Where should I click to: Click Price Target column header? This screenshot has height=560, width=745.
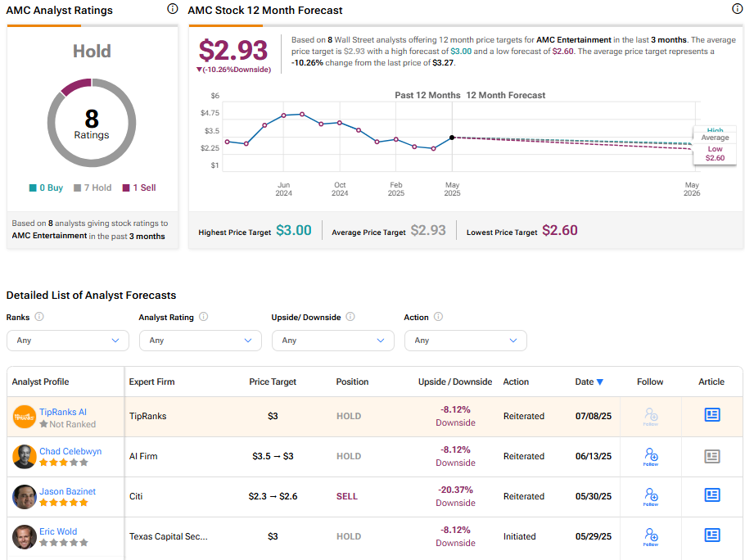[273, 382]
